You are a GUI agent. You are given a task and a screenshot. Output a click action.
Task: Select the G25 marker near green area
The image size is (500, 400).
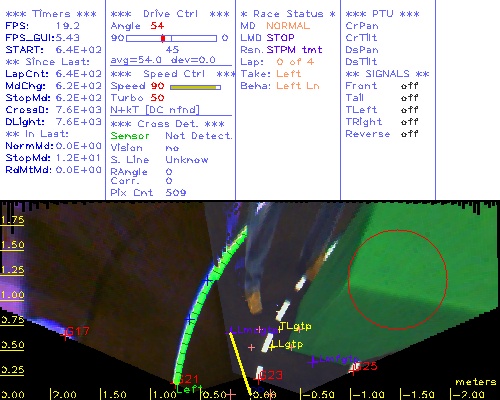353,369
